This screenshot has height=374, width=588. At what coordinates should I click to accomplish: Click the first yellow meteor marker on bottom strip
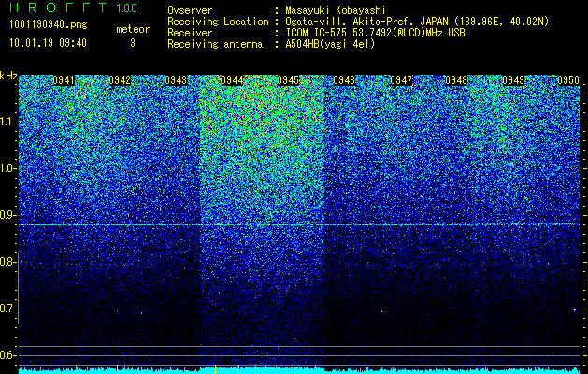[118, 369]
